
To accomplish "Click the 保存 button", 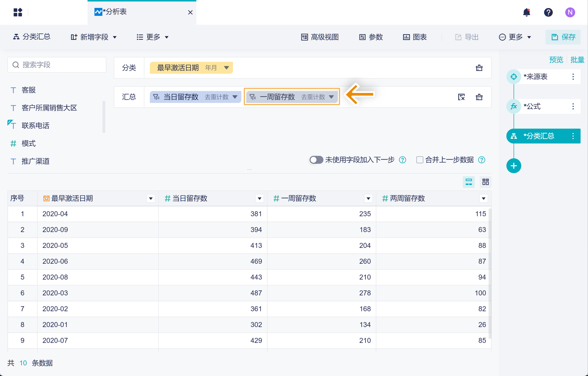I will click(563, 37).
